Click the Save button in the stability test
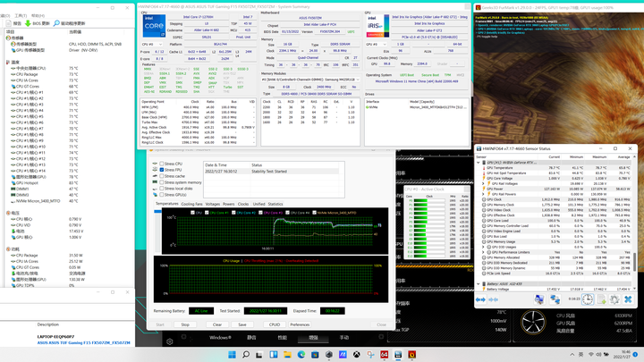The height and width of the screenshot is (362, 644). tap(242, 324)
